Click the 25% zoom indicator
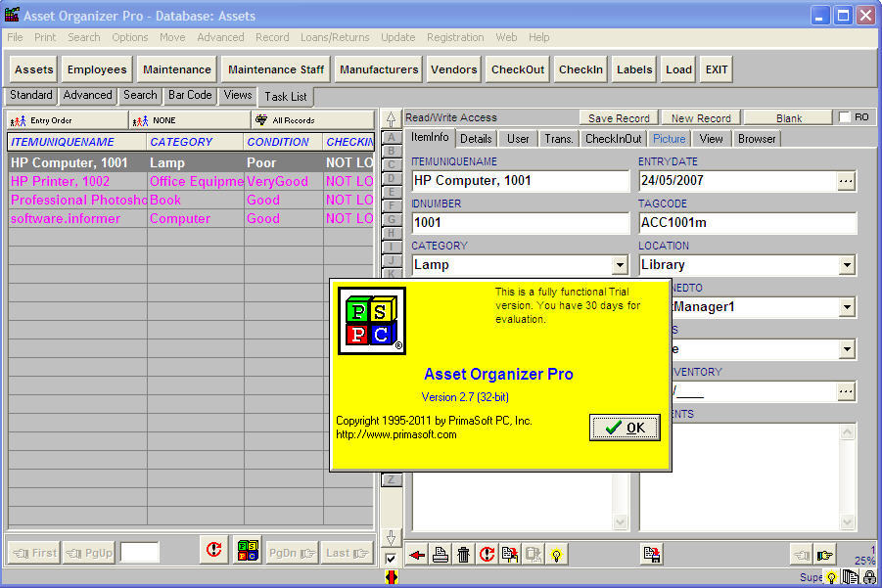Image resolution: width=882 pixels, height=588 pixels. pyautogui.click(x=865, y=562)
